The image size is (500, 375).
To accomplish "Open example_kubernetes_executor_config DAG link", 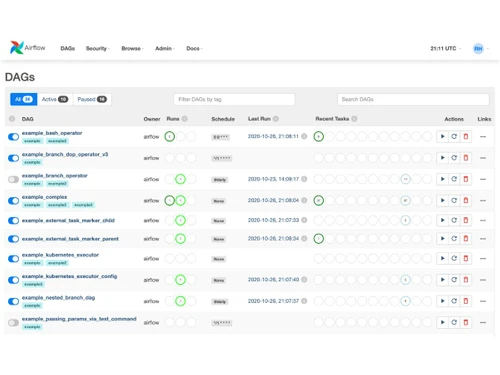I will tap(69, 276).
